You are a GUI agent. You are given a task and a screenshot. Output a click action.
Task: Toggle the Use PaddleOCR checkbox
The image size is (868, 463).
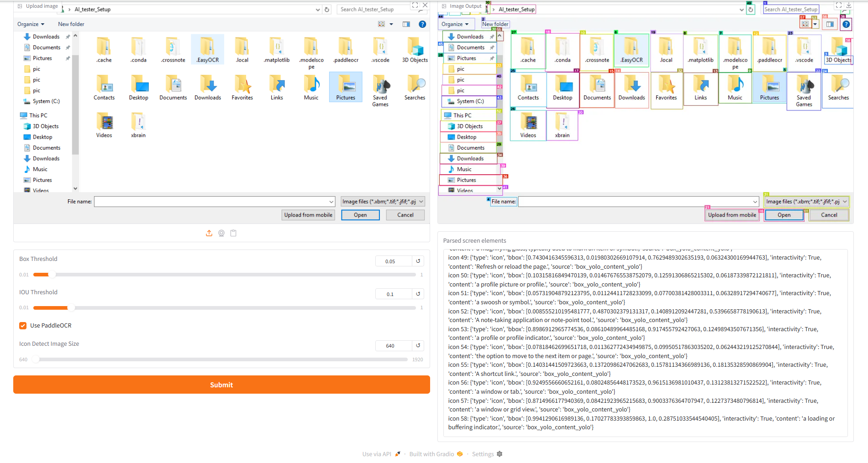(23, 326)
